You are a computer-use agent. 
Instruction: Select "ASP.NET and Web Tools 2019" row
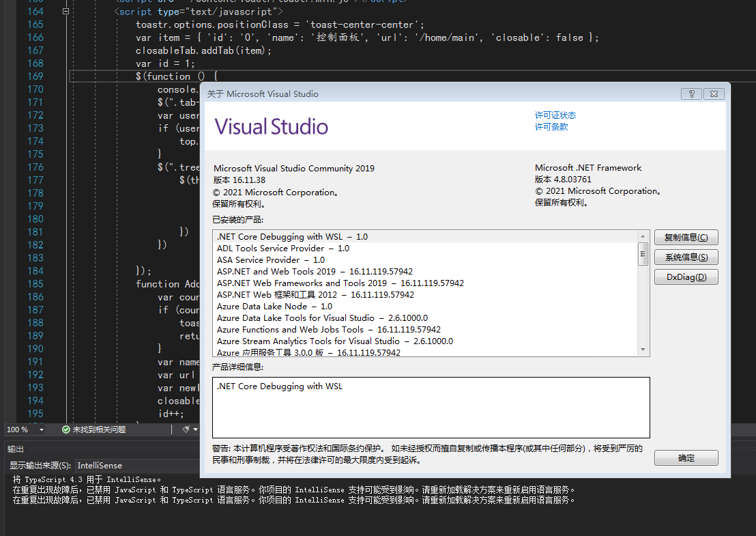pyautogui.click(x=425, y=271)
